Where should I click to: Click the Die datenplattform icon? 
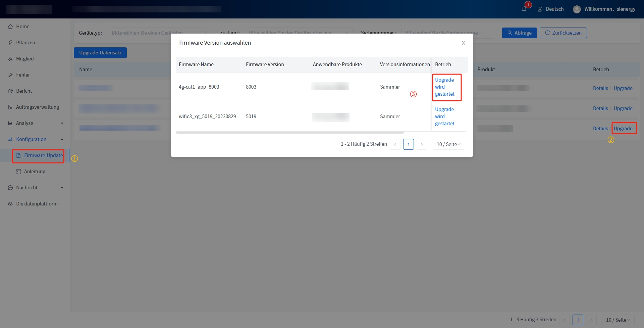tap(10, 204)
